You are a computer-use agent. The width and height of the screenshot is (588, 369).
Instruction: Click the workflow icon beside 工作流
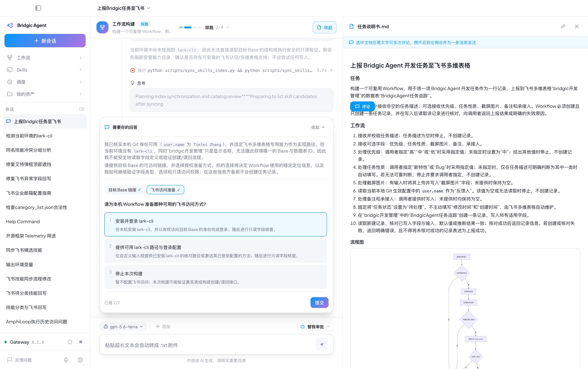10,58
